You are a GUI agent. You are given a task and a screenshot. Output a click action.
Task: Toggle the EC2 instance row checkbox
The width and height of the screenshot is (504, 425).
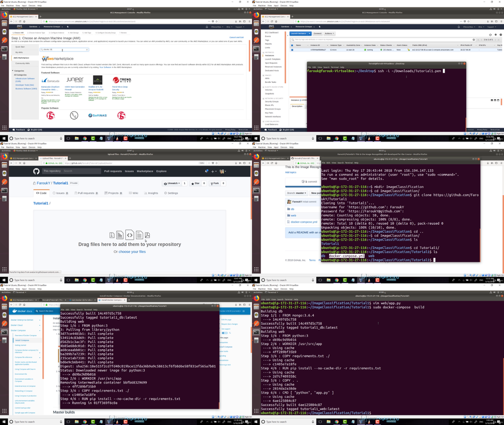point(292,50)
